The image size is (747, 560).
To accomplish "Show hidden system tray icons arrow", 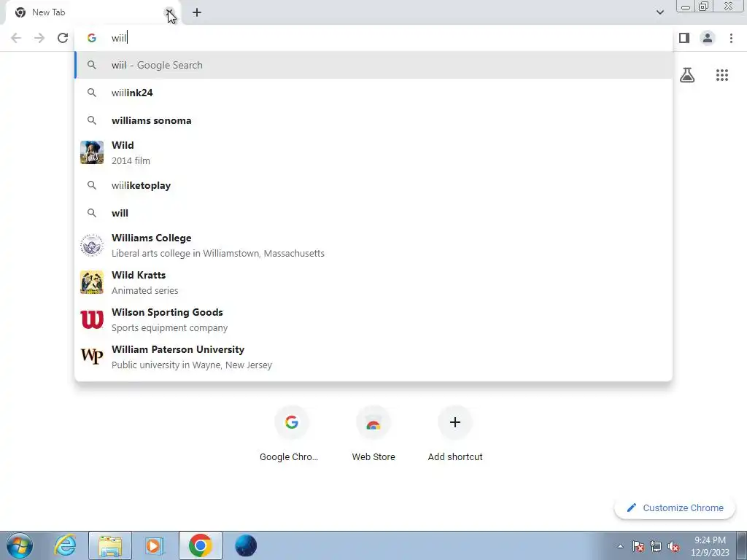I will 620,546.
